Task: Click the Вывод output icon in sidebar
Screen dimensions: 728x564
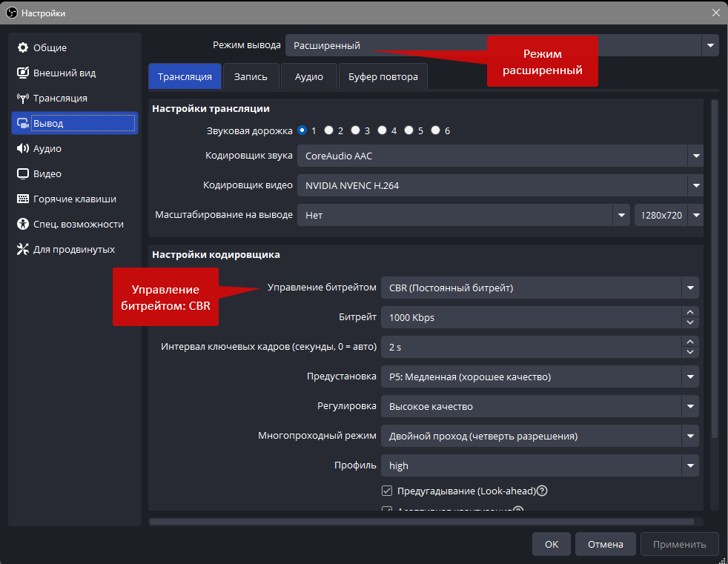Action: click(23, 123)
